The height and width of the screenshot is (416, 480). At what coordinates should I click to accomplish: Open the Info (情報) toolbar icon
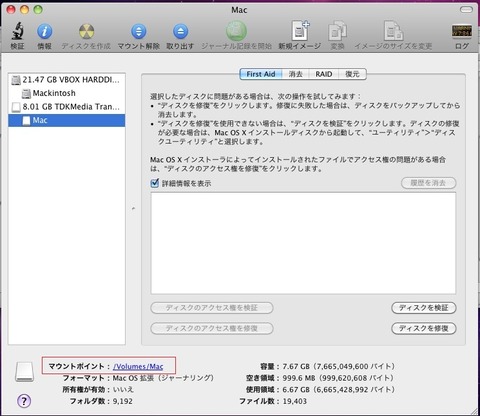tap(44, 32)
